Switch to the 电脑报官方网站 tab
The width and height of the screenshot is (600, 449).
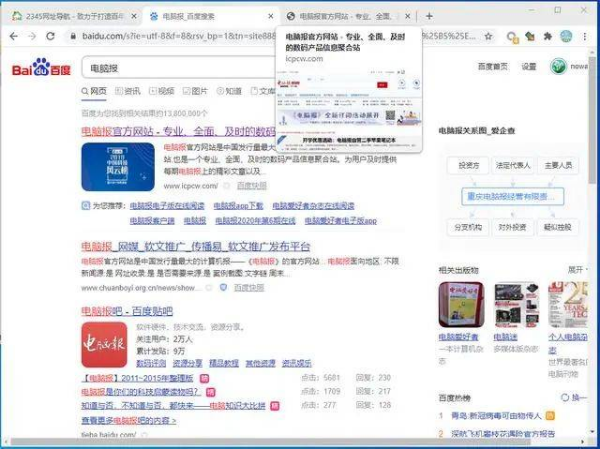(350, 16)
